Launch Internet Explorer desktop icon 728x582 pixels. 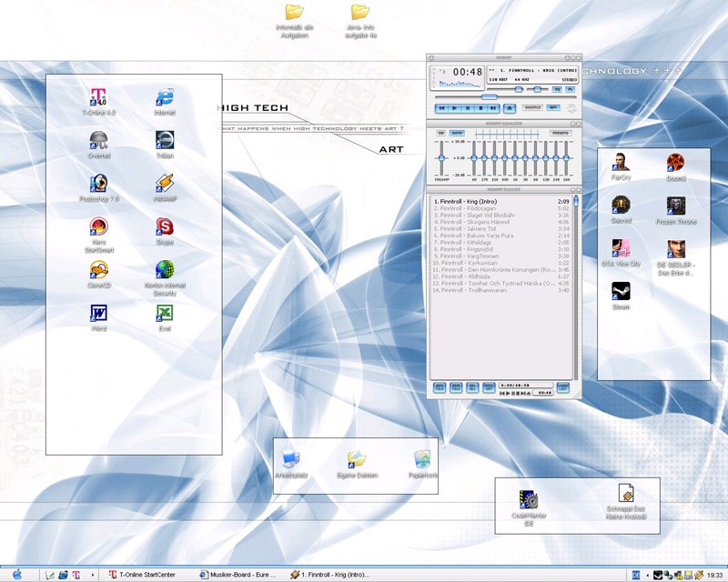click(x=165, y=102)
